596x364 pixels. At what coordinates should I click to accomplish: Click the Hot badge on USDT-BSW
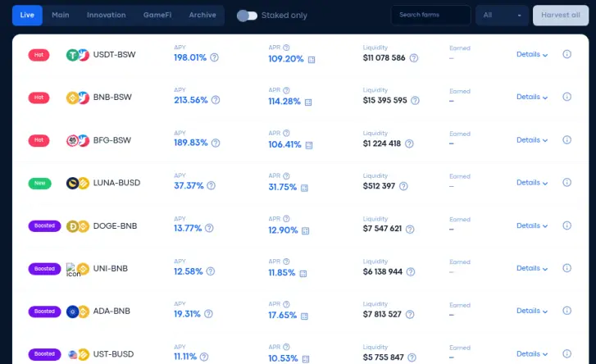[x=39, y=55]
